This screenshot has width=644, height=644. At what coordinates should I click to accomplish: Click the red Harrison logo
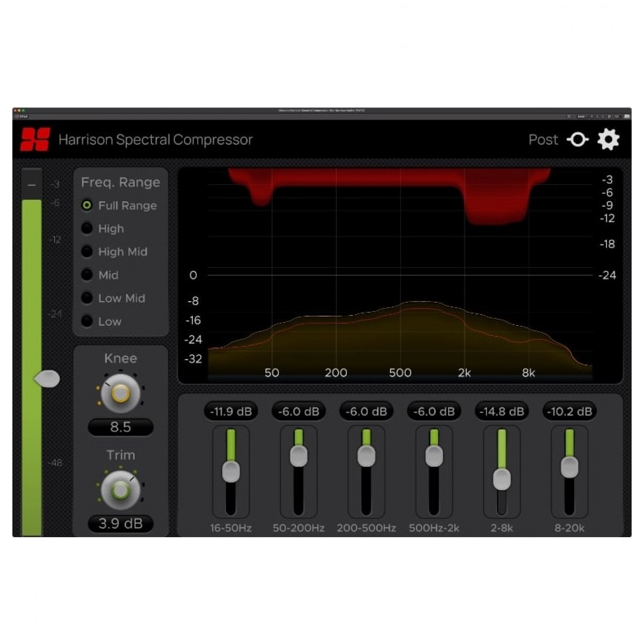[35, 140]
